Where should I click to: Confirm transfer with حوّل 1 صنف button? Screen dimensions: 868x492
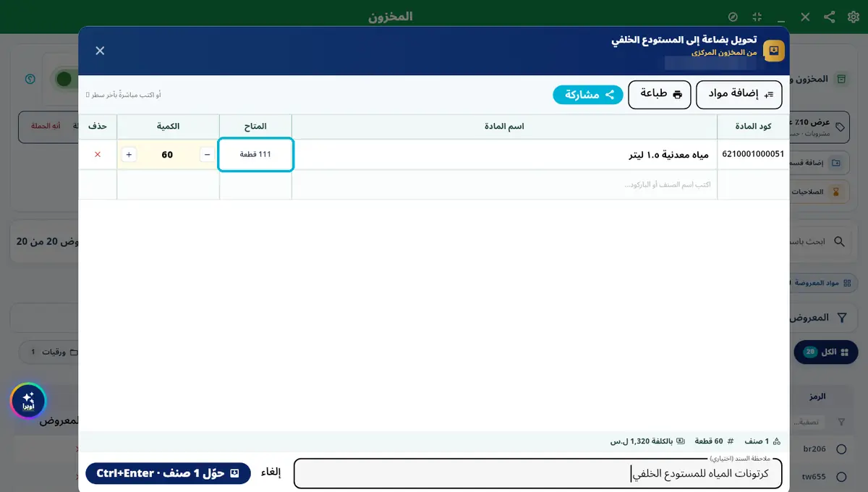pos(168,473)
